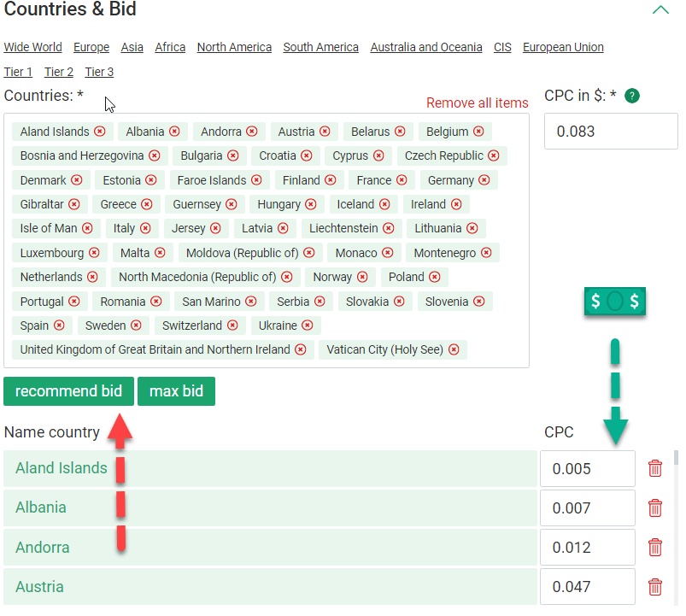Remove the Andorra row using trash icon

[655, 547]
